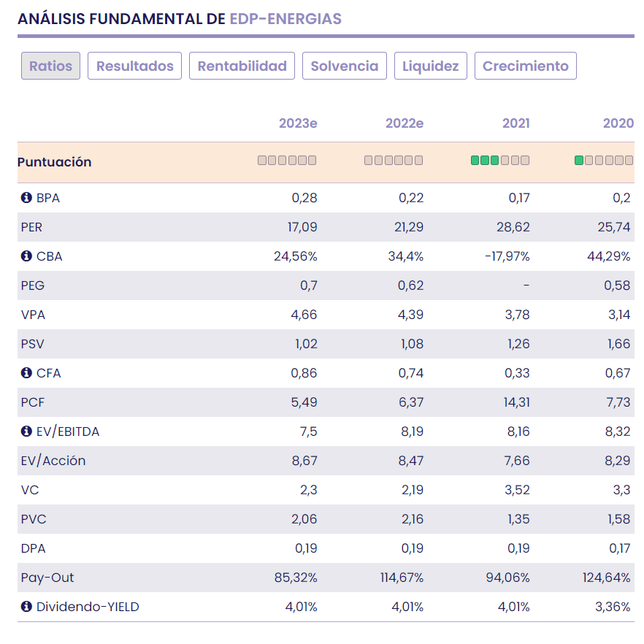Click the PER row label
This screenshot has width=644, height=644.
(x=32, y=227)
